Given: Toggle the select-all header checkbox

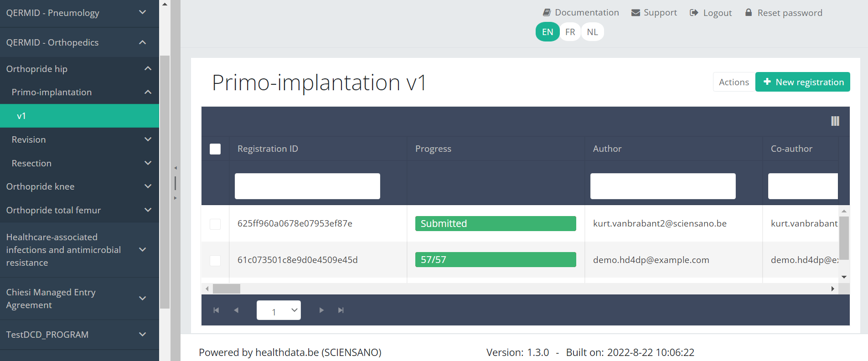Looking at the screenshot, I should click(x=215, y=149).
